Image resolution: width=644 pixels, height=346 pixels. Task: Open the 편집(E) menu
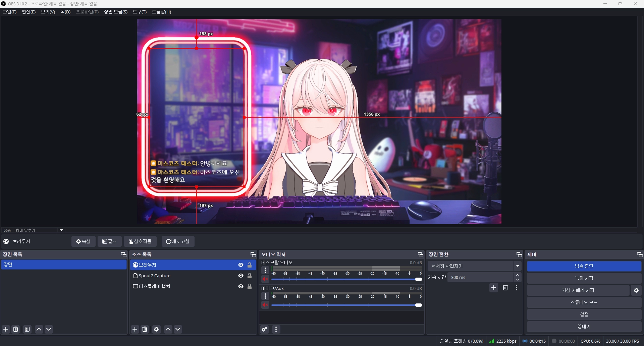[x=29, y=12]
